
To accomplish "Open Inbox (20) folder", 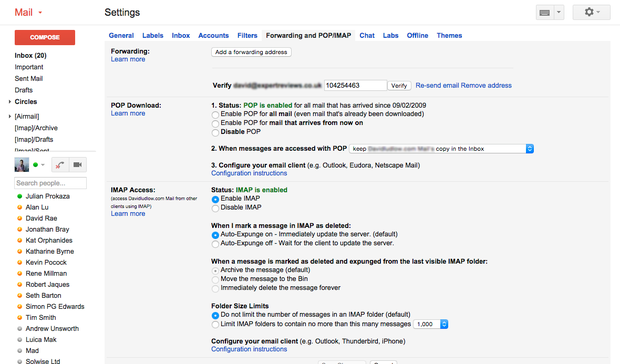I will tap(30, 56).
